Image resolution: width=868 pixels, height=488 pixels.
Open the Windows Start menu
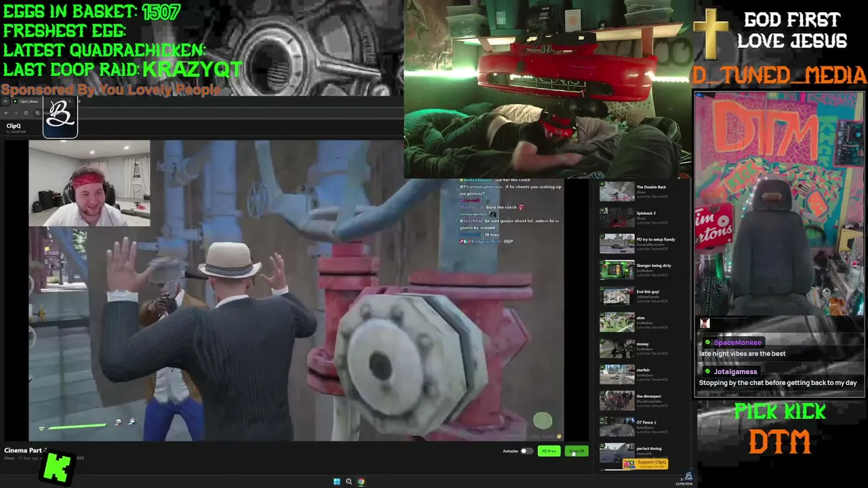point(336,482)
